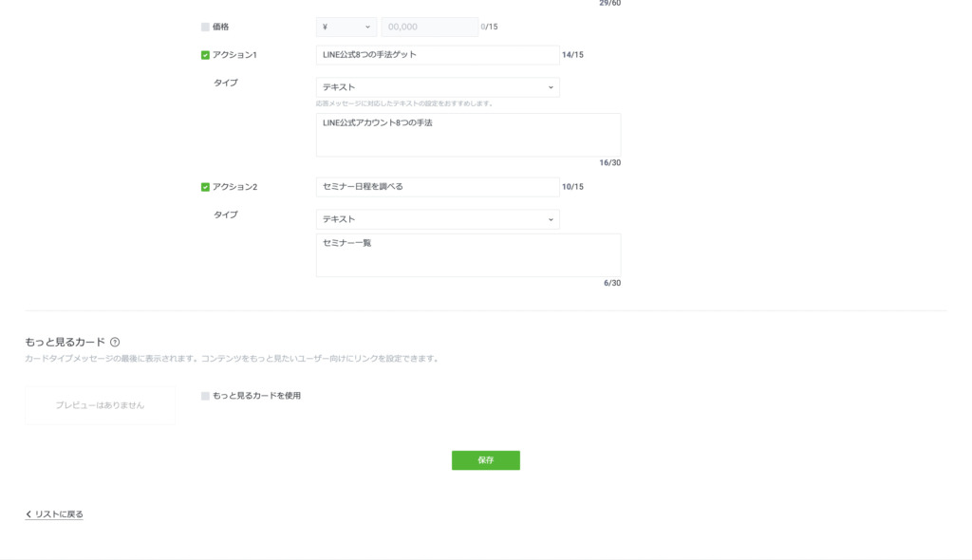
Task: Click the price amount field showing 00,000
Action: pos(429,27)
